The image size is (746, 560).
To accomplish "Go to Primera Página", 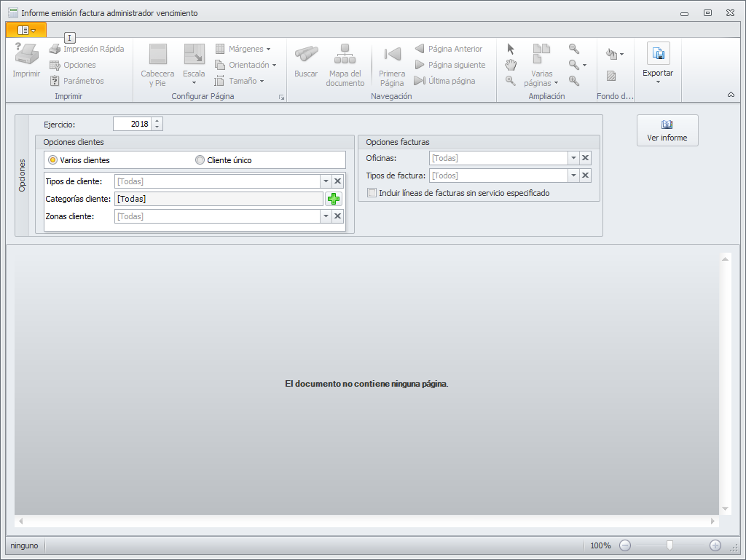I will (x=392, y=65).
